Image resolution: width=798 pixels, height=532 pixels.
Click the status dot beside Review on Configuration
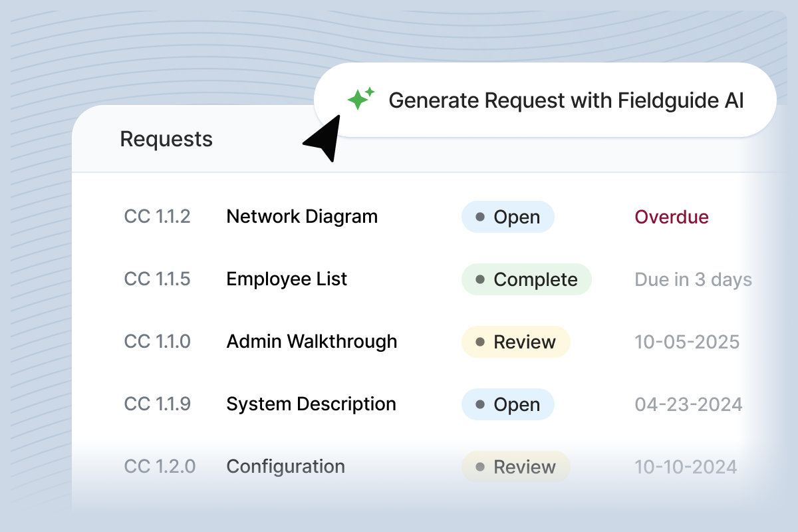[480, 467]
